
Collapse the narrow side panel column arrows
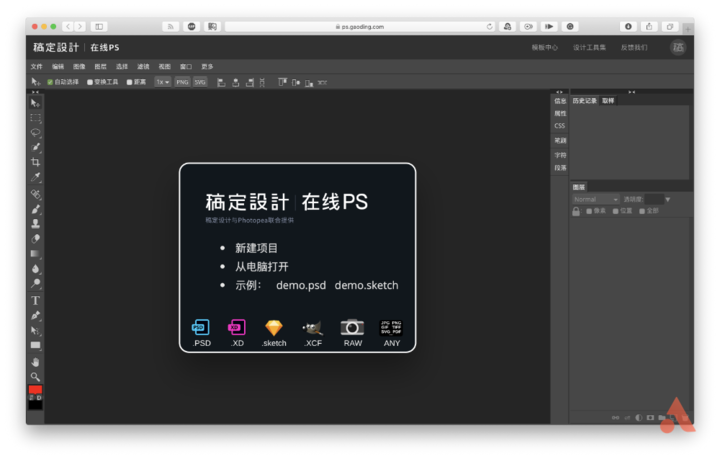(x=559, y=92)
